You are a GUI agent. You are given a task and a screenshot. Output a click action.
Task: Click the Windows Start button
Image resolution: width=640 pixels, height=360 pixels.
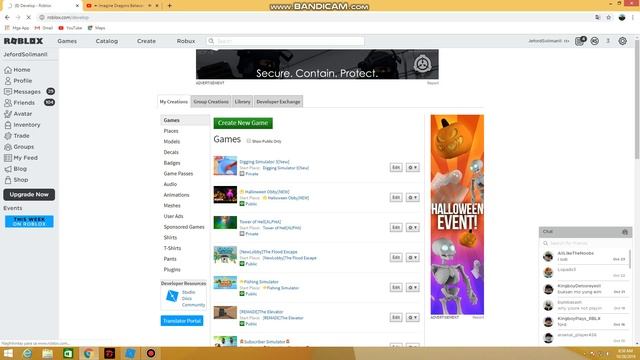8,353
